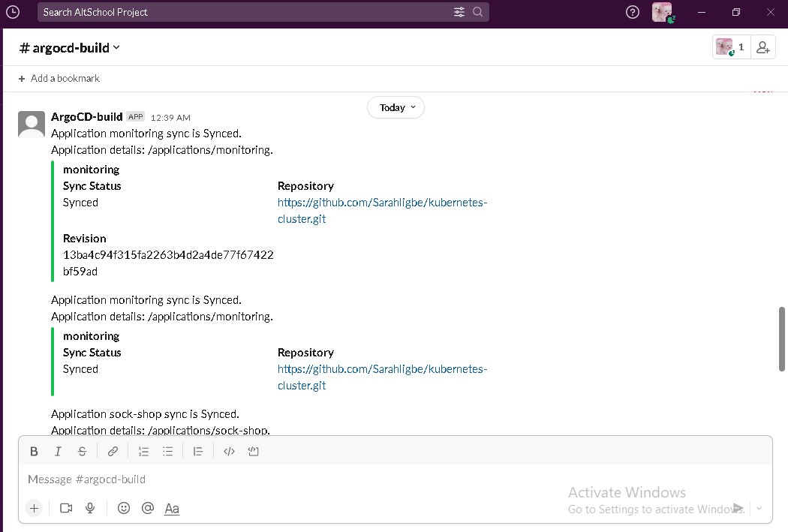Click first 'Application details: /applications/monitoring.' line
This screenshot has height=532, width=788.
point(162,150)
